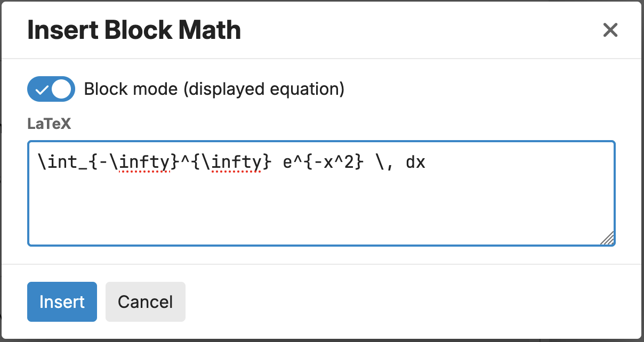Click the '(displayed equation)' part of the label
Screen dimensions: 644x342
click(x=263, y=89)
